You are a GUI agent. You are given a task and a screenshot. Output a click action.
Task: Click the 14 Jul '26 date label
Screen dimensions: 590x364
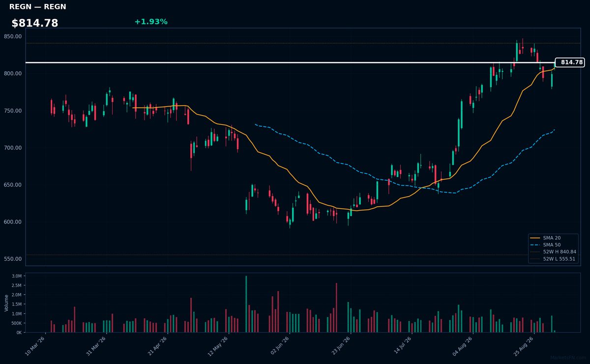(401, 345)
